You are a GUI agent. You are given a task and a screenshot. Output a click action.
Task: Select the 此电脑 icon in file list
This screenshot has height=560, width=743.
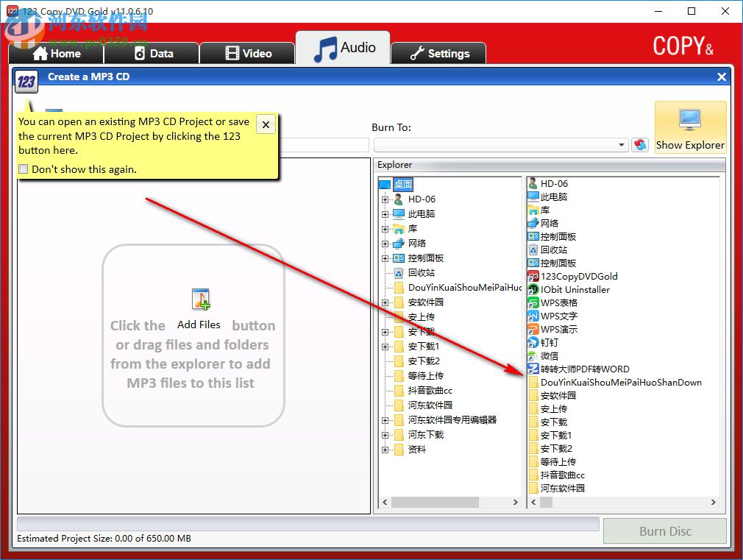[x=533, y=196]
